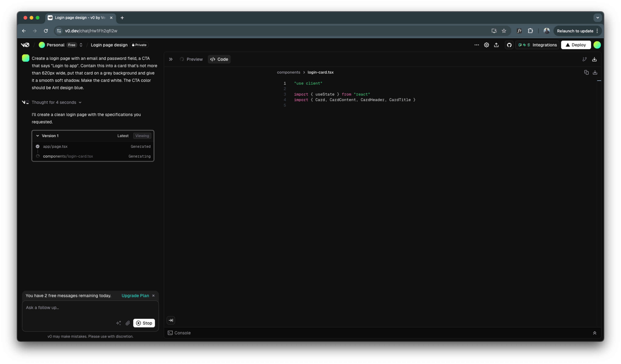
Task: Click the Deploy button
Action: coord(576,45)
